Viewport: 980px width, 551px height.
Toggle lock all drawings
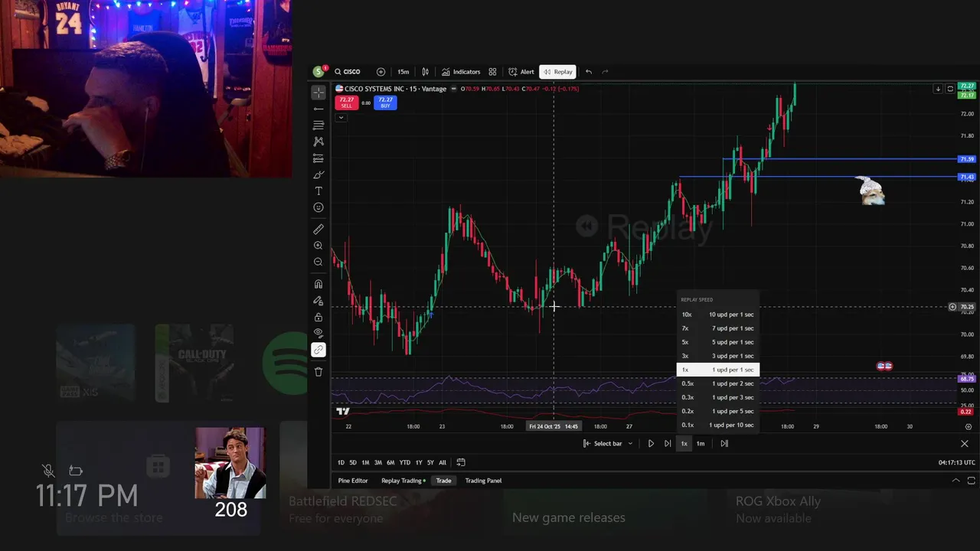[x=318, y=317]
